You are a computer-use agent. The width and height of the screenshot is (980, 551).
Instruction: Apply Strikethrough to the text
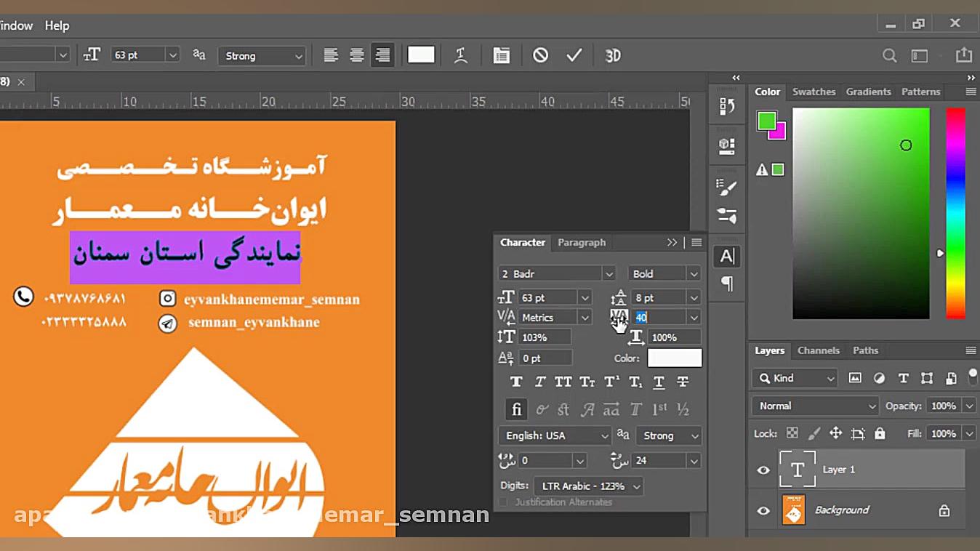[x=682, y=382]
